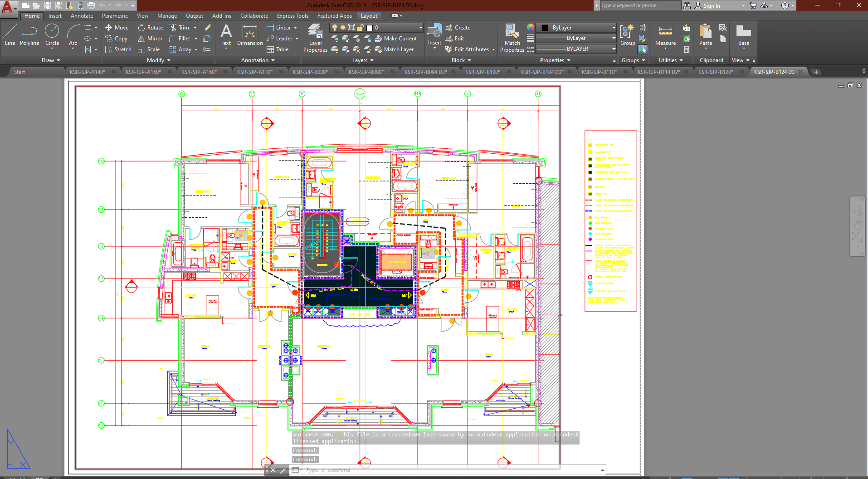
Task: Toggle the ribbon minimize button
Action: click(x=395, y=16)
